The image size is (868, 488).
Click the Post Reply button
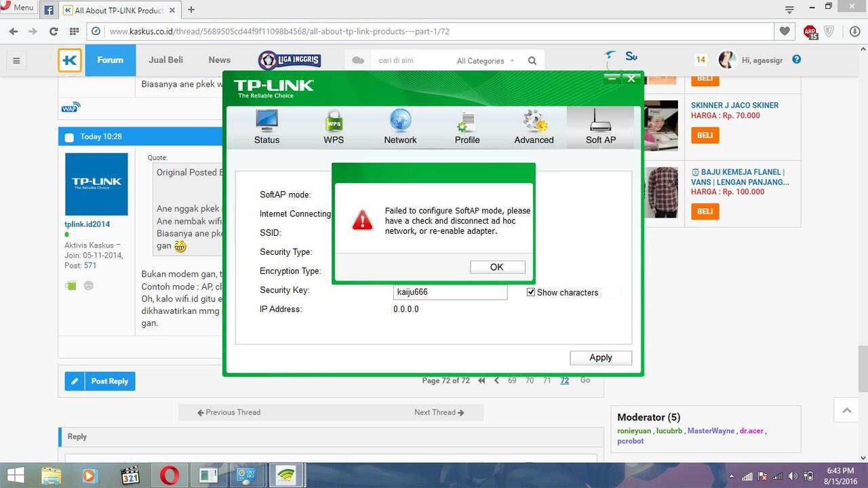100,381
